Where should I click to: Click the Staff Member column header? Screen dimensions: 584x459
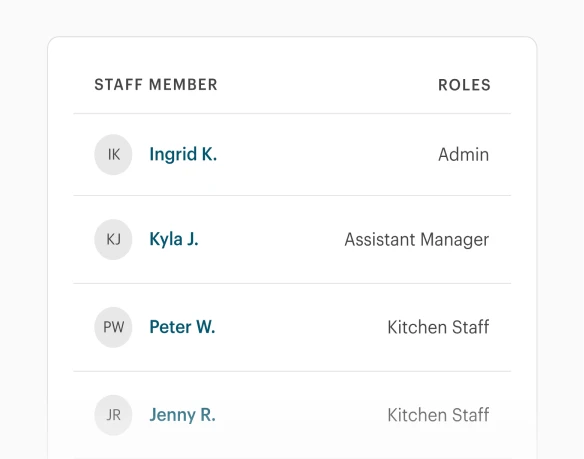pyautogui.click(x=156, y=85)
